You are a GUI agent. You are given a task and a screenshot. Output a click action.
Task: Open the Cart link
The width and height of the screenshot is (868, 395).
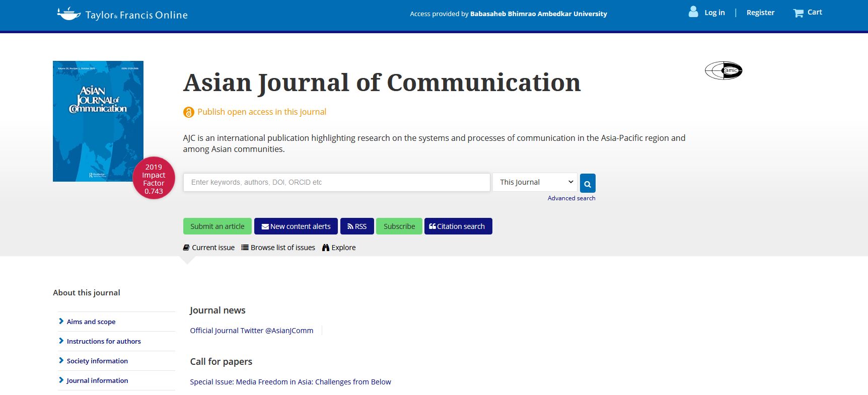tap(815, 12)
